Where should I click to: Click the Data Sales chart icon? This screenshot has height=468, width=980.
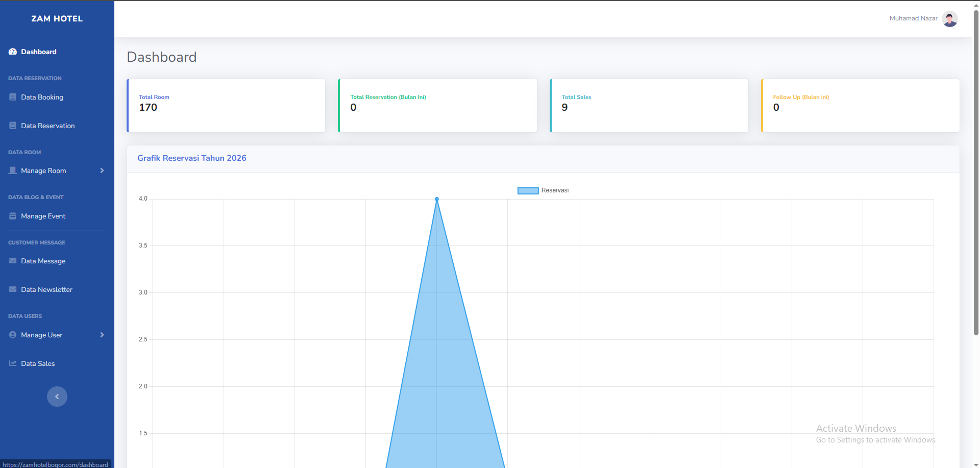coord(13,363)
